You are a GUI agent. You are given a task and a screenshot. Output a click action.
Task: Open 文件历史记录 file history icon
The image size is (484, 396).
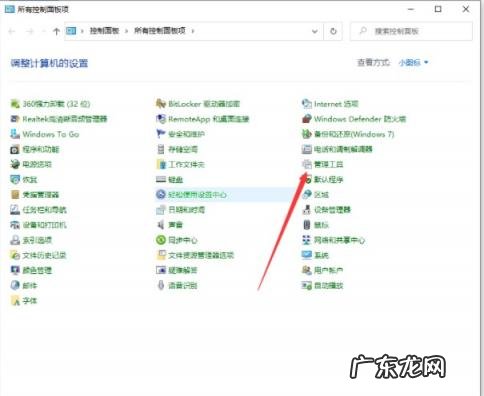click(15, 255)
